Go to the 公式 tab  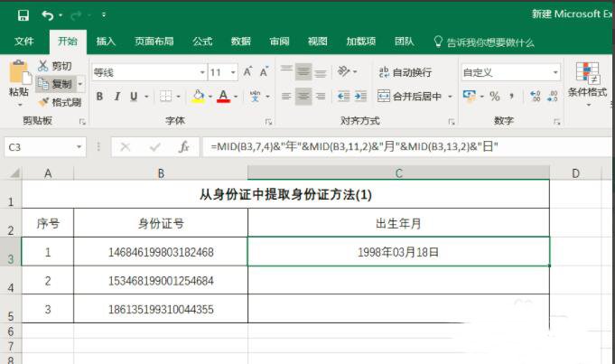pyautogui.click(x=202, y=42)
